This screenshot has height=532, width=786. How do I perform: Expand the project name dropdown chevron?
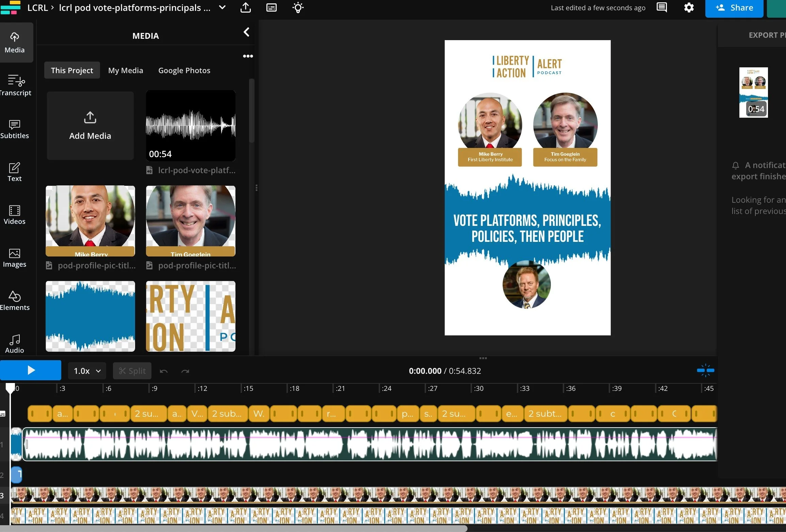222,7
